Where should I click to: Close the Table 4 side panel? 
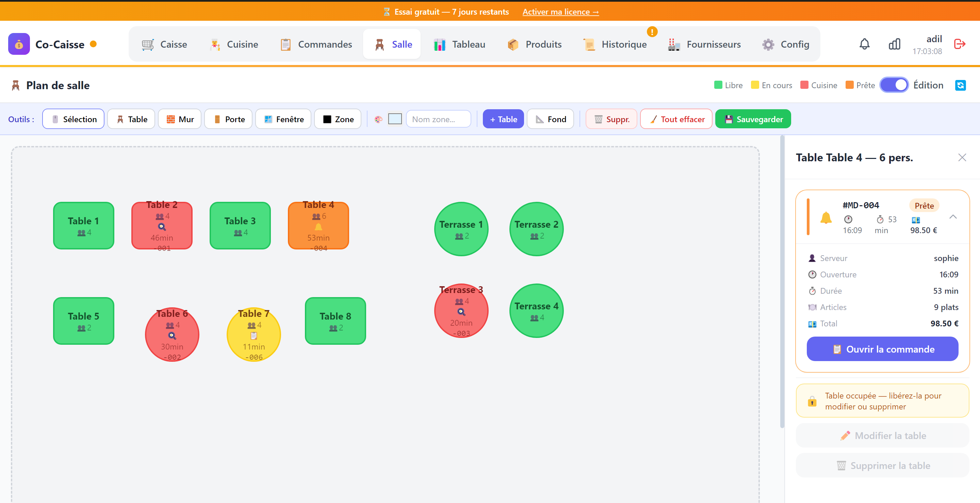962,158
